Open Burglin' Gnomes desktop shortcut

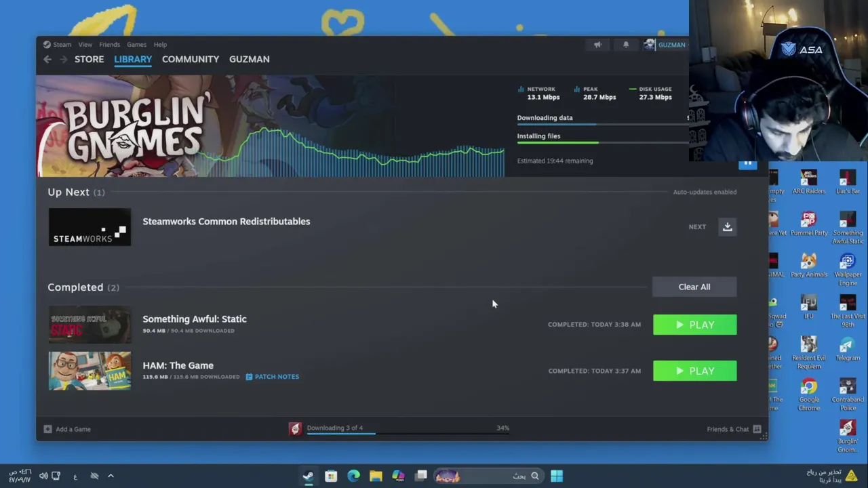click(848, 436)
